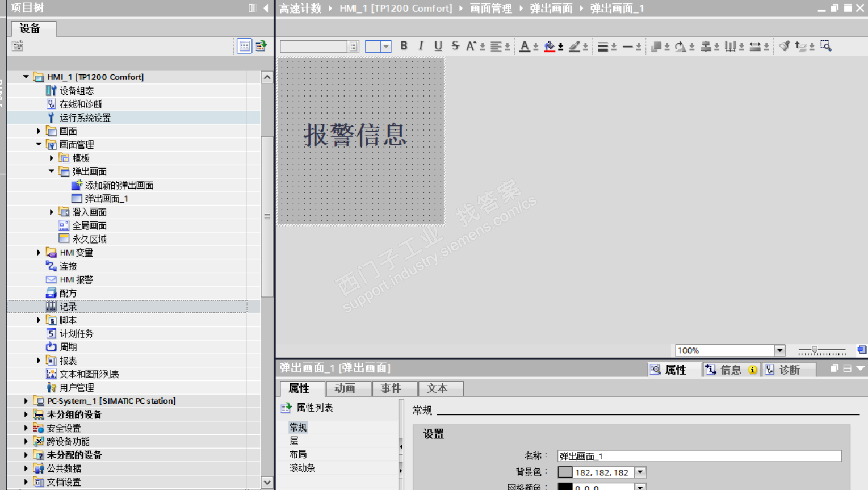Viewport: 868px width, 490px height.
Task: Collapse the project tree panel arrow
Action: [266, 8]
